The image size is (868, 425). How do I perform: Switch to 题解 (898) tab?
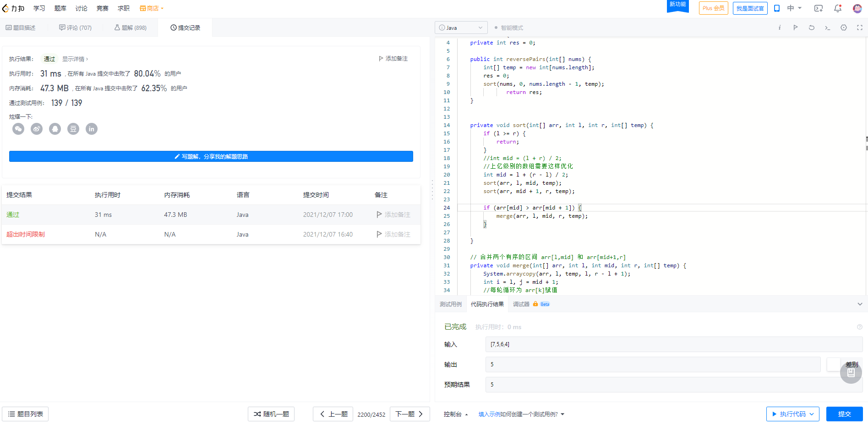[131, 28]
